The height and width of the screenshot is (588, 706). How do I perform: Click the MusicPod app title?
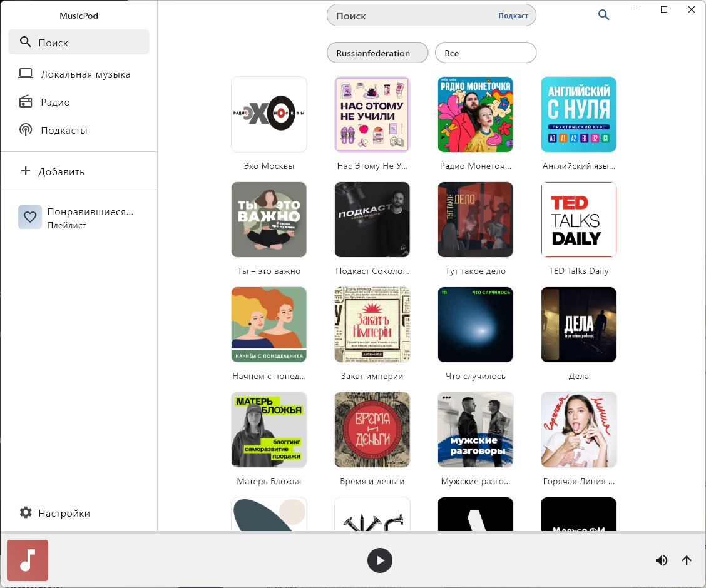[x=79, y=15]
